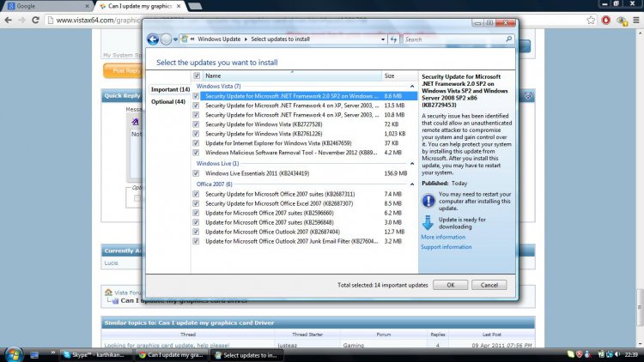Click the system tray clock 22:39

click(x=631, y=354)
